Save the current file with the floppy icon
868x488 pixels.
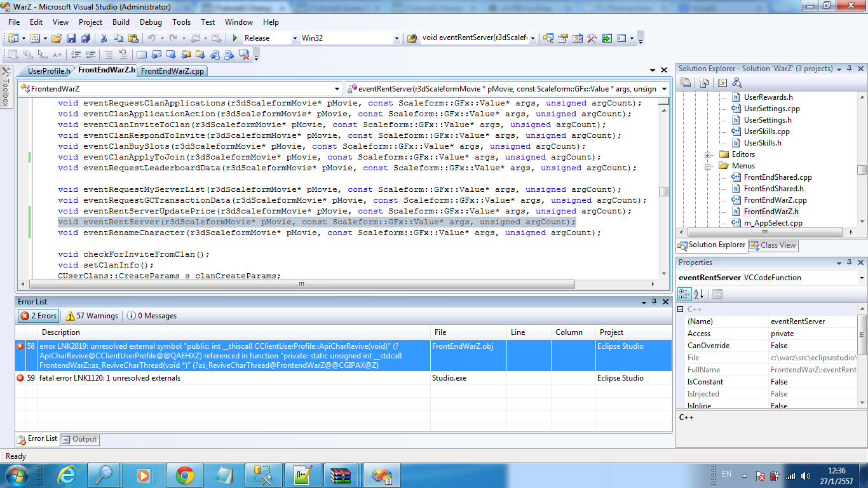point(71,38)
